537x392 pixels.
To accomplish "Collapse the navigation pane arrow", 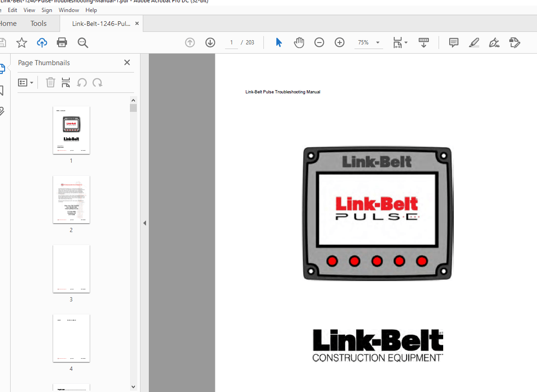I will pyautogui.click(x=145, y=223).
